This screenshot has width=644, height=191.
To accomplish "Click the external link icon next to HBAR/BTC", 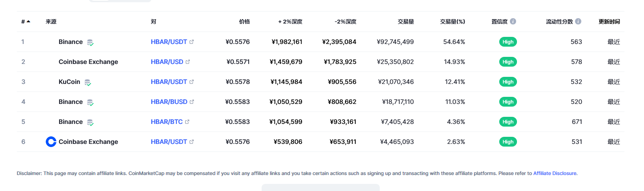I will (x=187, y=122).
